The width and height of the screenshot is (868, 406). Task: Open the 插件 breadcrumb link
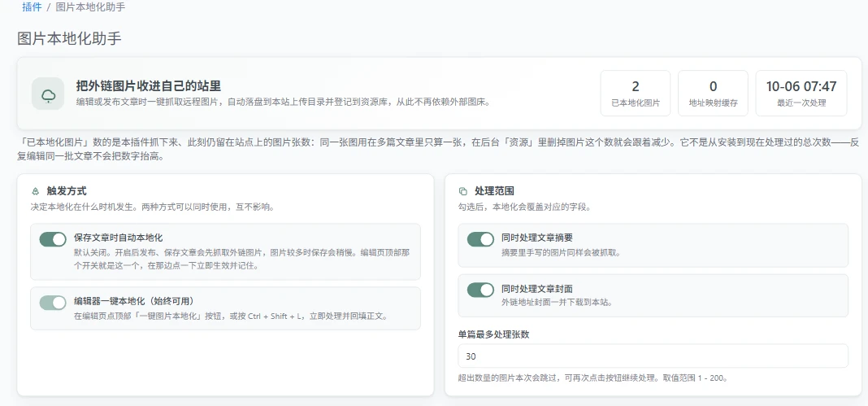pos(32,8)
